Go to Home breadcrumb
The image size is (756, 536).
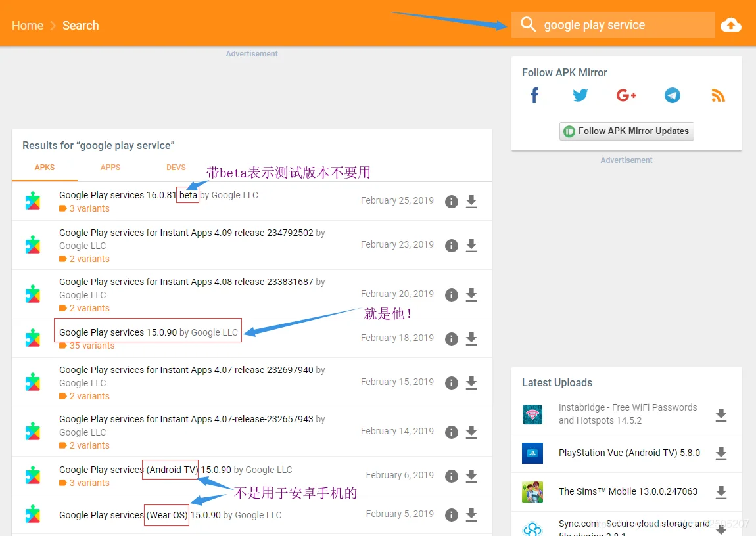tap(28, 26)
